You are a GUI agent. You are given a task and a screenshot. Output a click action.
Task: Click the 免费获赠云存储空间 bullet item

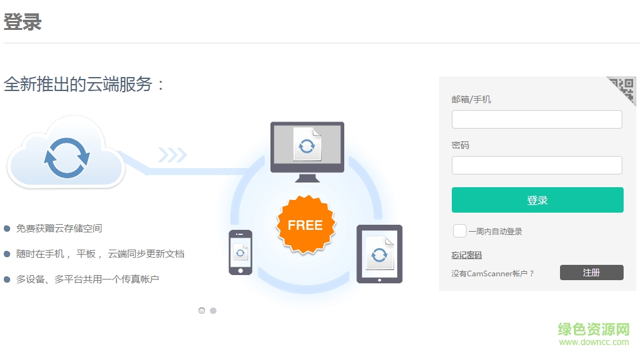[53, 229]
